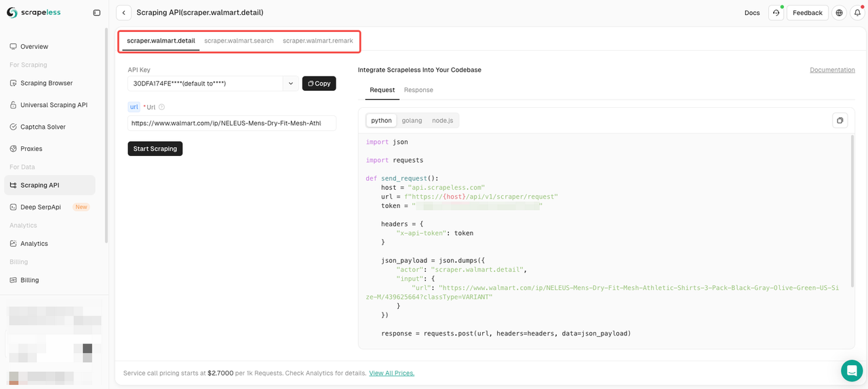The height and width of the screenshot is (389, 868).
Task: Switch to scraper.walmart.detail tab
Action: pyautogui.click(x=161, y=41)
